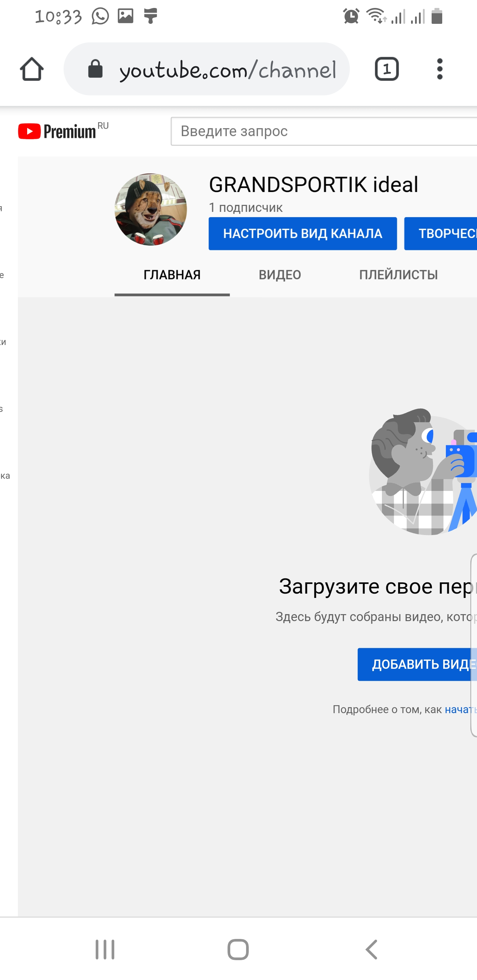Tap the battery icon in status bar
Screen dimensions: 477x980
coord(437,16)
